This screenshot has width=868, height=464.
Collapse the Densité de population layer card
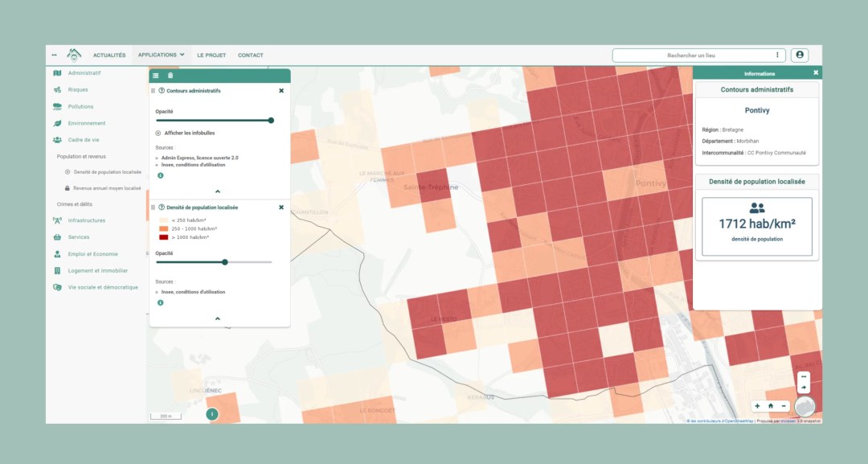(218, 319)
